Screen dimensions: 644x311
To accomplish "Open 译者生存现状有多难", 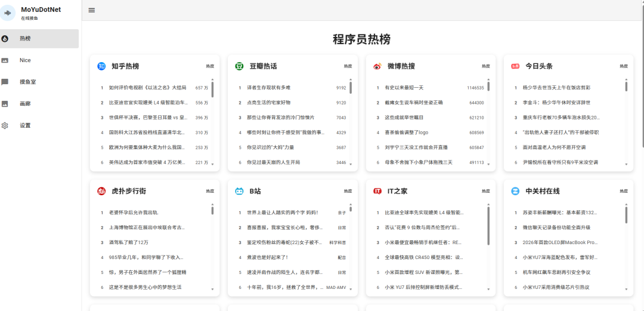I will pyautogui.click(x=268, y=88).
